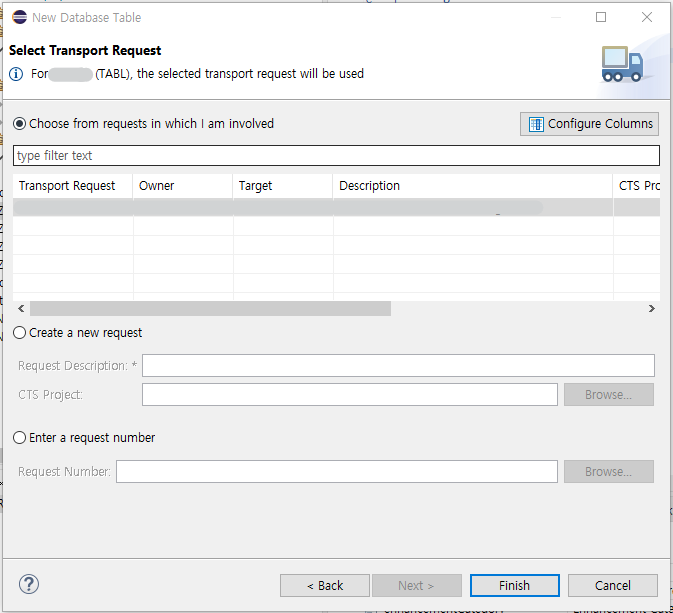Click the help question mark icon
Screen dimensions: 673x613
click(x=28, y=584)
